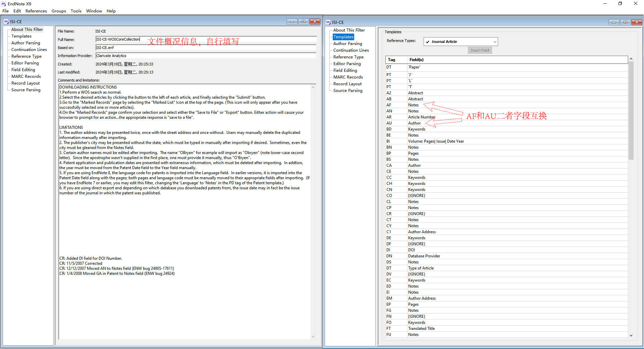Select About This Filter in right window

click(349, 30)
